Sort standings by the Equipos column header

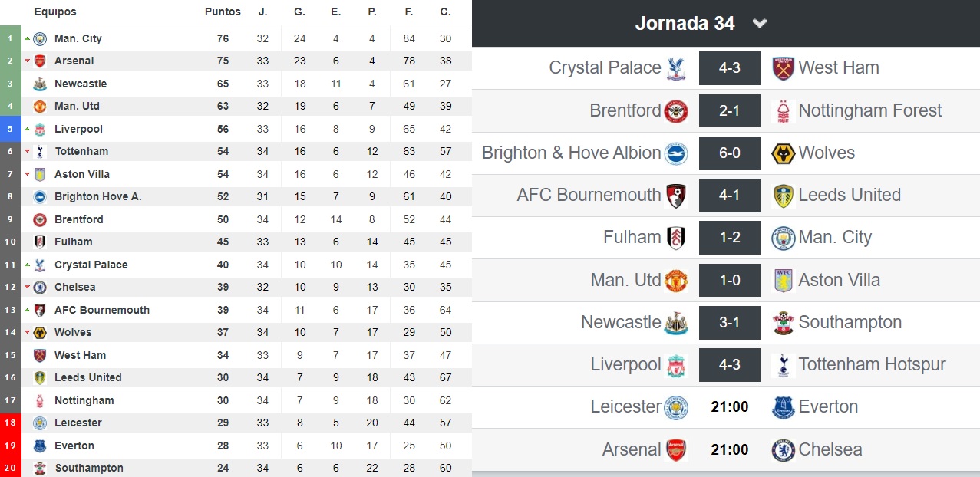(x=55, y=12)
